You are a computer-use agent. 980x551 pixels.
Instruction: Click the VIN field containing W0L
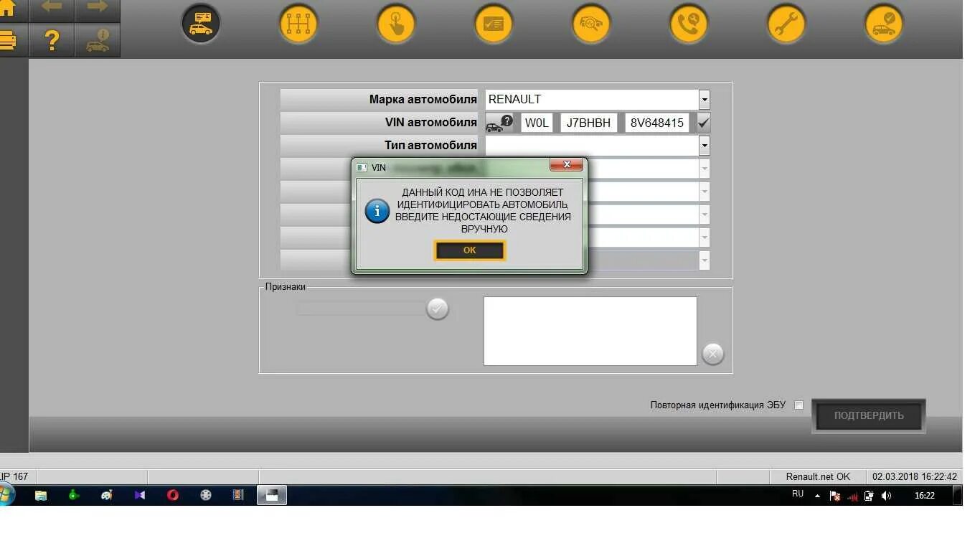click(537, 123)
